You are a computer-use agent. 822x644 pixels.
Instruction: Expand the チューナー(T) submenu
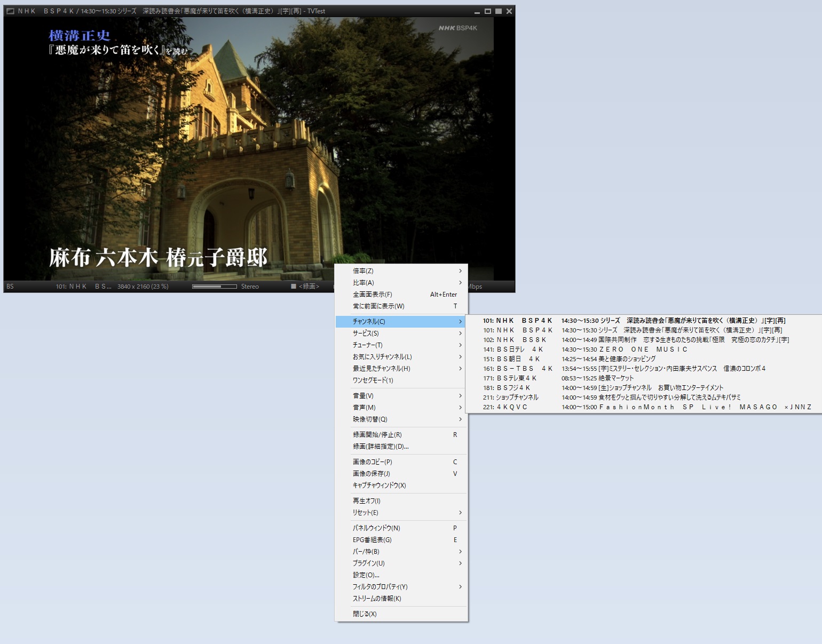pyautogui.click(x=401, y=345)
